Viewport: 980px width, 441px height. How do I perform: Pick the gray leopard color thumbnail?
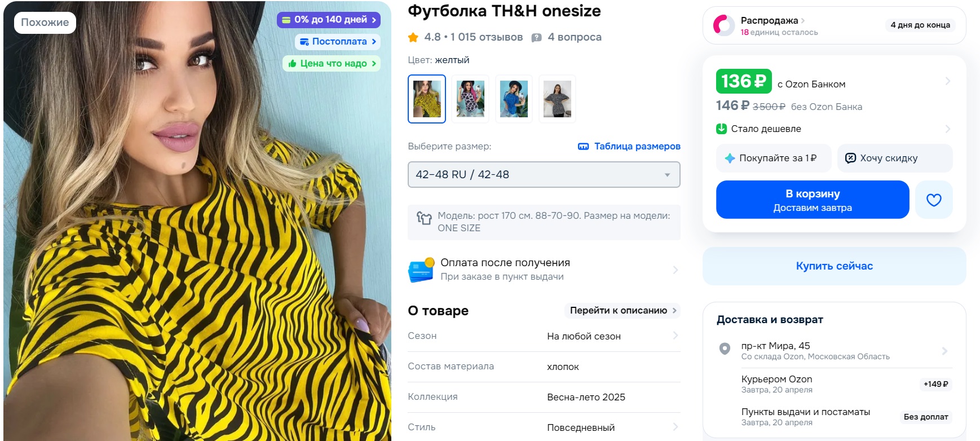(x=557, y=99)
